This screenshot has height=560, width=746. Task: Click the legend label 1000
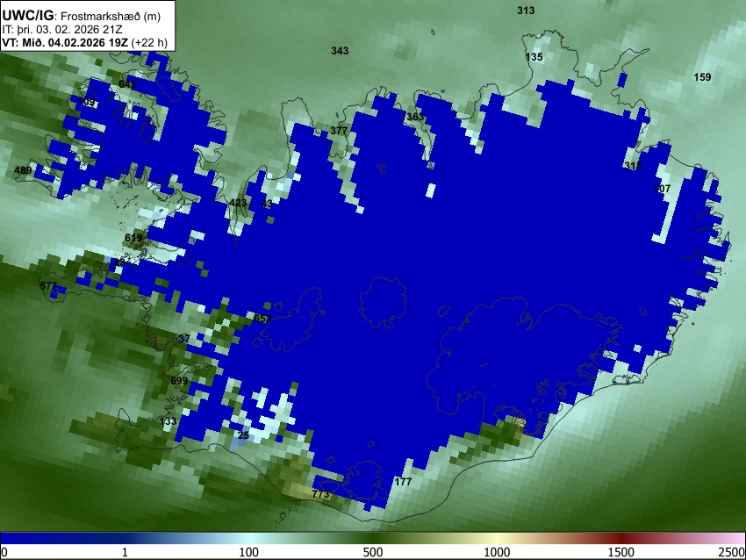tap(497, 552)
